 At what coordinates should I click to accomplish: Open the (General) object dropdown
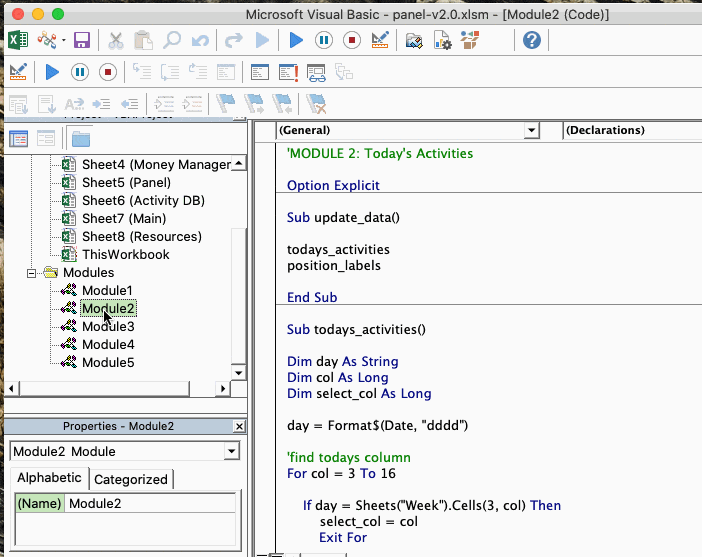click(x=531, y=130)
